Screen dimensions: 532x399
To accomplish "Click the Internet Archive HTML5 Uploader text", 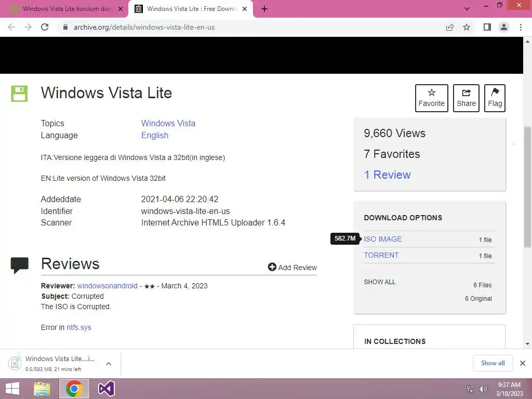I will tap(213, 222).
